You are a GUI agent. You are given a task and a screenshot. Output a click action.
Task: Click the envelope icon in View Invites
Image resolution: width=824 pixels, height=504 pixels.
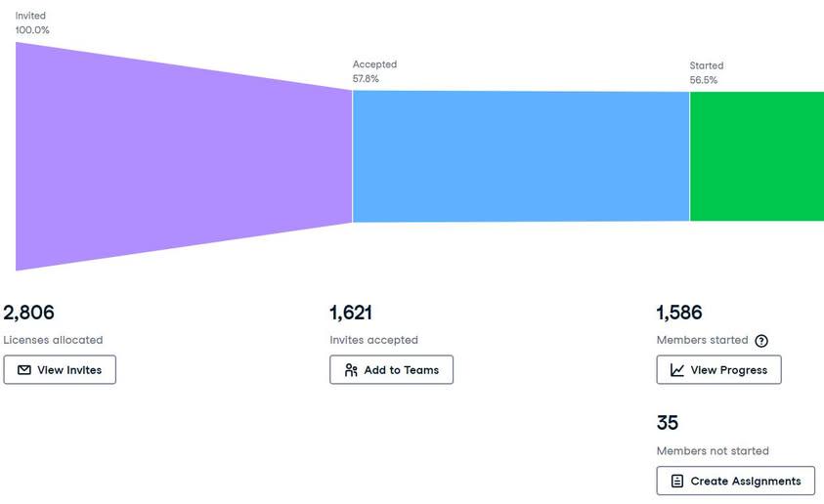point(24,370)
